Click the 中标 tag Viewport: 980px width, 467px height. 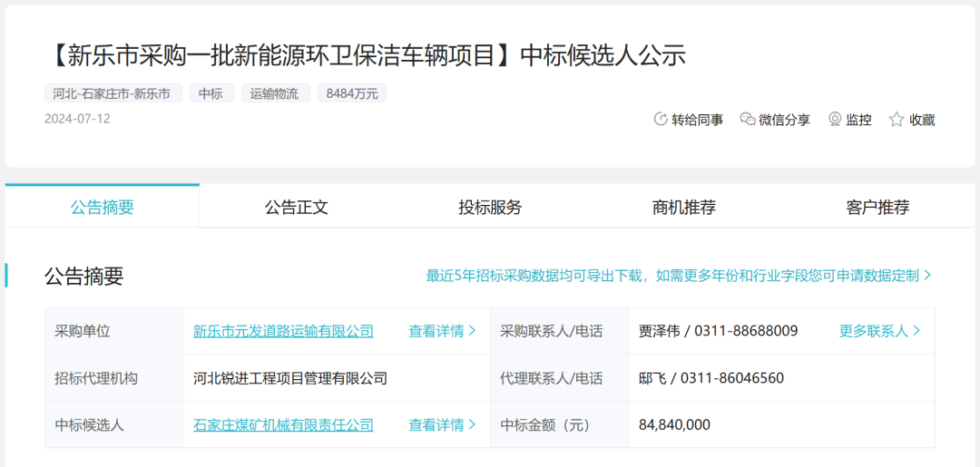211,93
